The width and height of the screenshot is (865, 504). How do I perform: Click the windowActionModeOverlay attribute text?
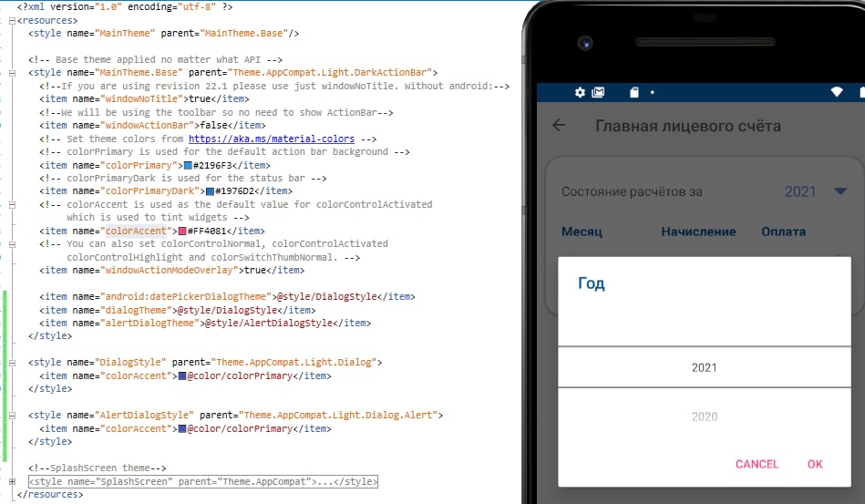[x=171, y=270]
